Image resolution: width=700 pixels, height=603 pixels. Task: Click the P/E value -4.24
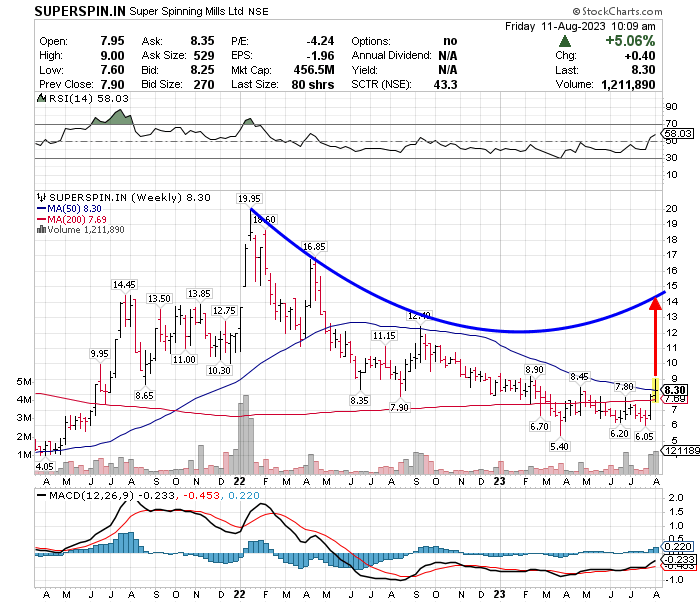click(x=321, y=41)
